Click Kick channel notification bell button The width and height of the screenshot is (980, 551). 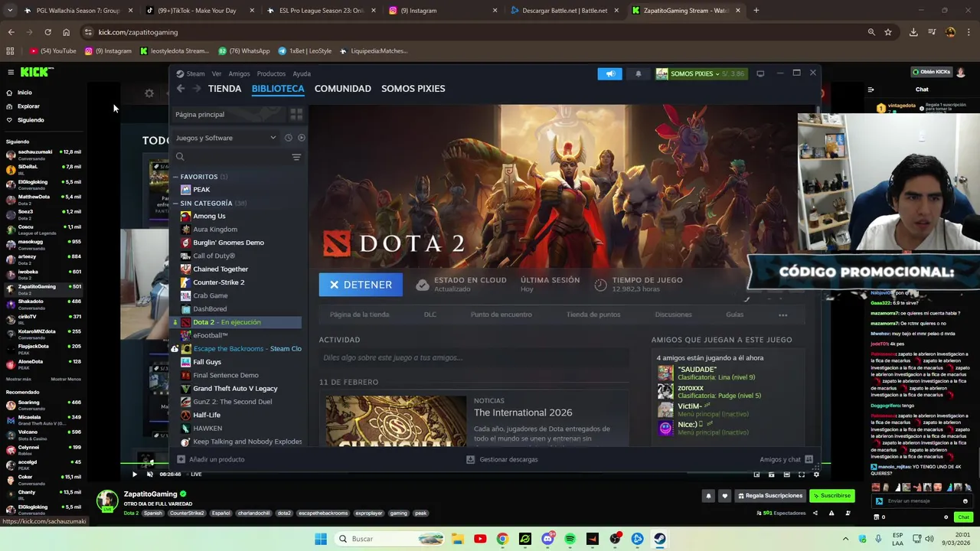708,496
